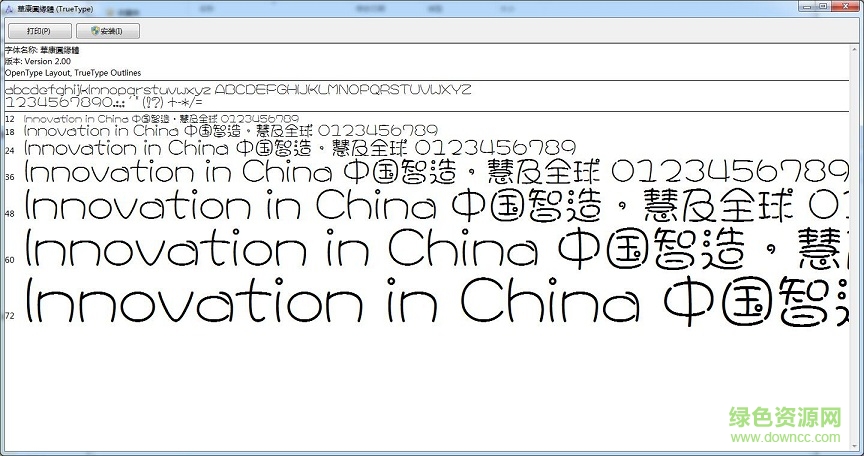Click the 18-point Innovation in China sample
Viewport: 864px width, 456px height.
231,131
